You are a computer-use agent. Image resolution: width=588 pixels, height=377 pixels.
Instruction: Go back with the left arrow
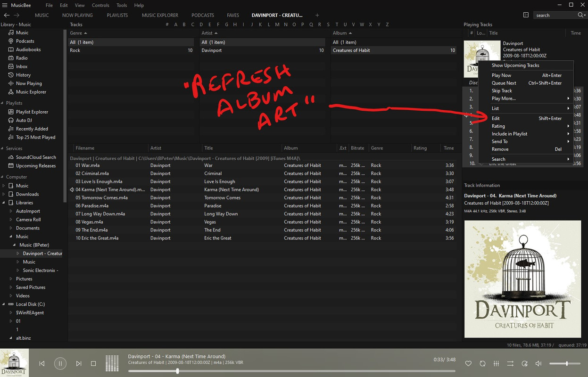point(7,15)
